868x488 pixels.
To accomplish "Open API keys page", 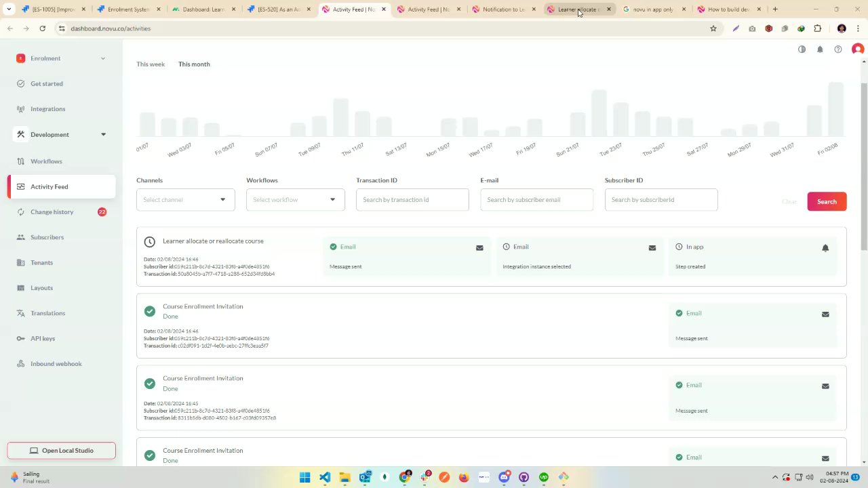I will pyautogui.click(x=43, y=338).
